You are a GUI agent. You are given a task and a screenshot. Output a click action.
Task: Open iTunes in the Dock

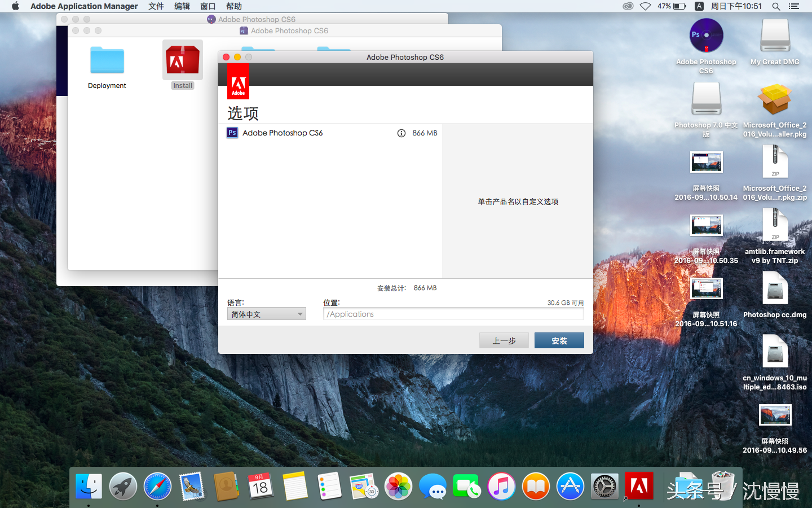(501, 486)
